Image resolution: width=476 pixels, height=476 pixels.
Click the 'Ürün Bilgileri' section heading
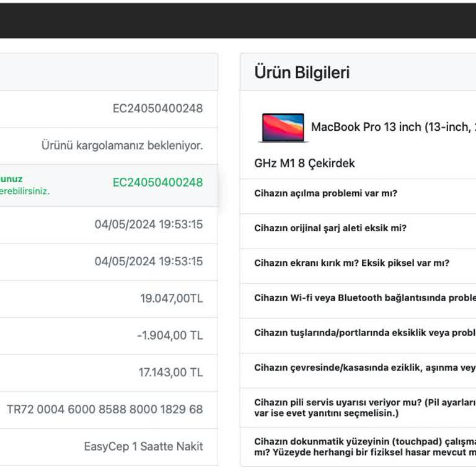[x=302, y=73]
